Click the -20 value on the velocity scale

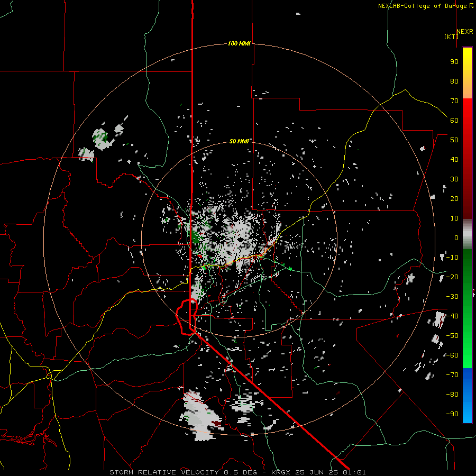[x=452, y=277]
